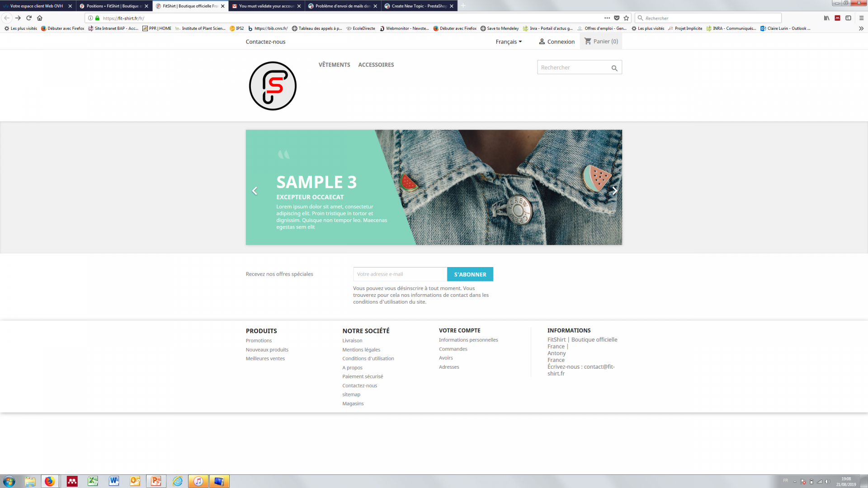
Task: Reload page with browser refresh icon
Action: click(29, 18)
